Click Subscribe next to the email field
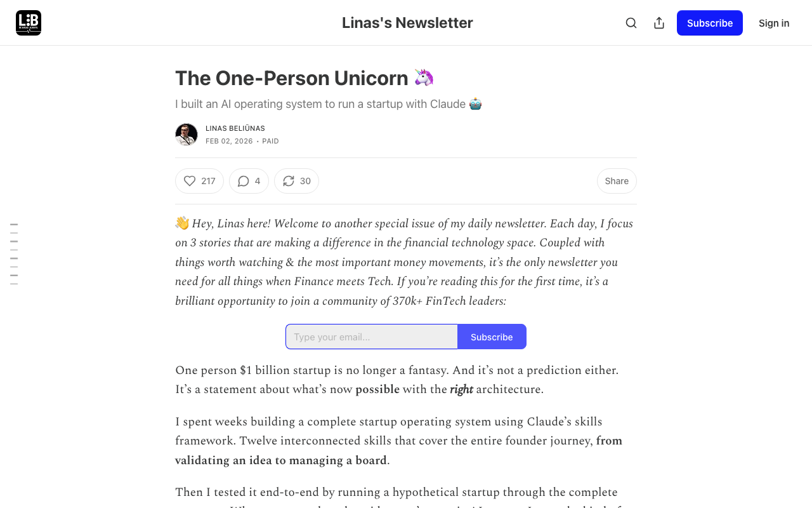Image resolution: width=812 pixels, height=508 pixels. click(492, 337)
